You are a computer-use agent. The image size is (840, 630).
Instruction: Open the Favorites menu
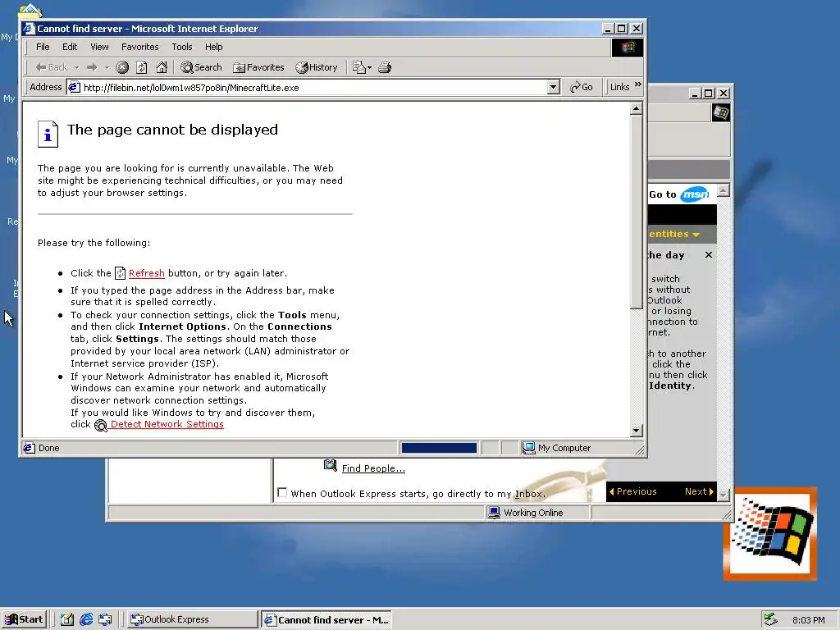[x=139, y=47]
